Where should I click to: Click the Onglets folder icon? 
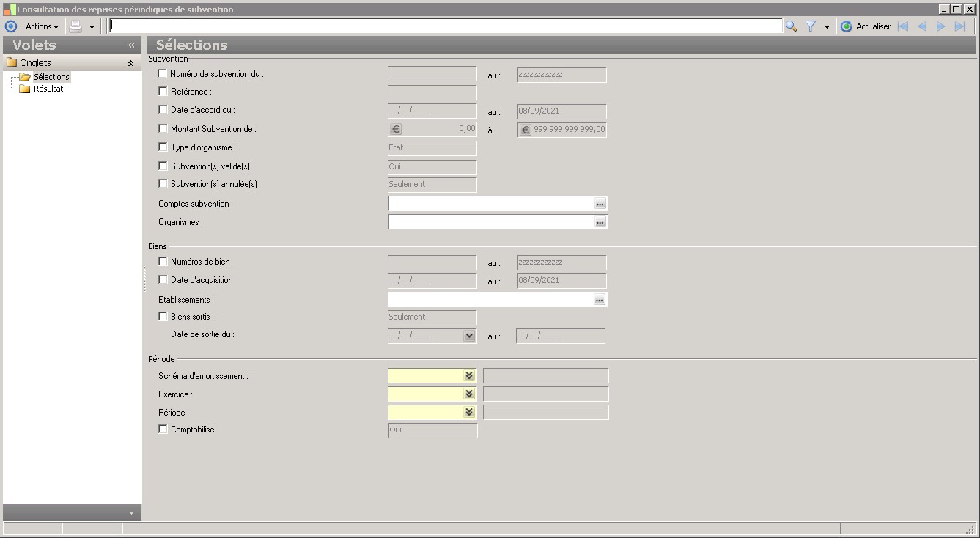12,62
